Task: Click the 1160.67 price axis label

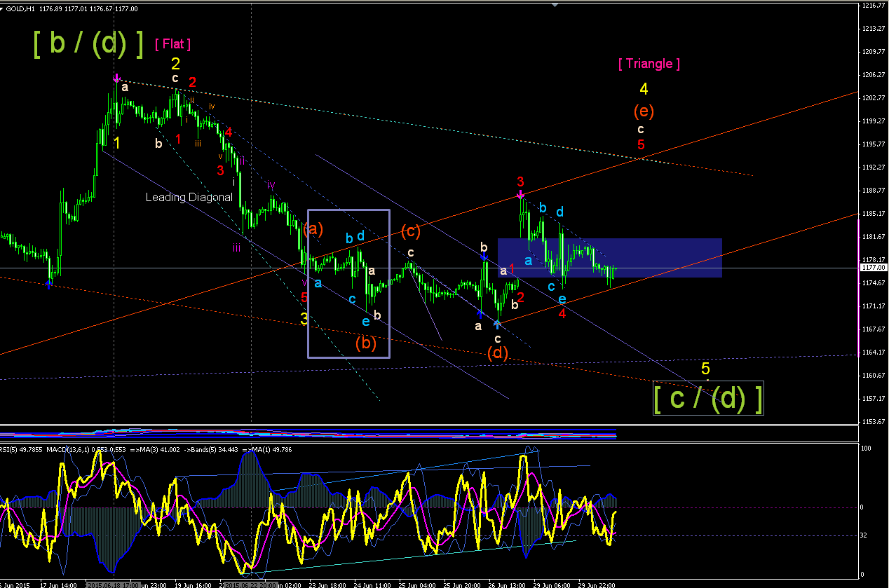Action: (873, 375)
